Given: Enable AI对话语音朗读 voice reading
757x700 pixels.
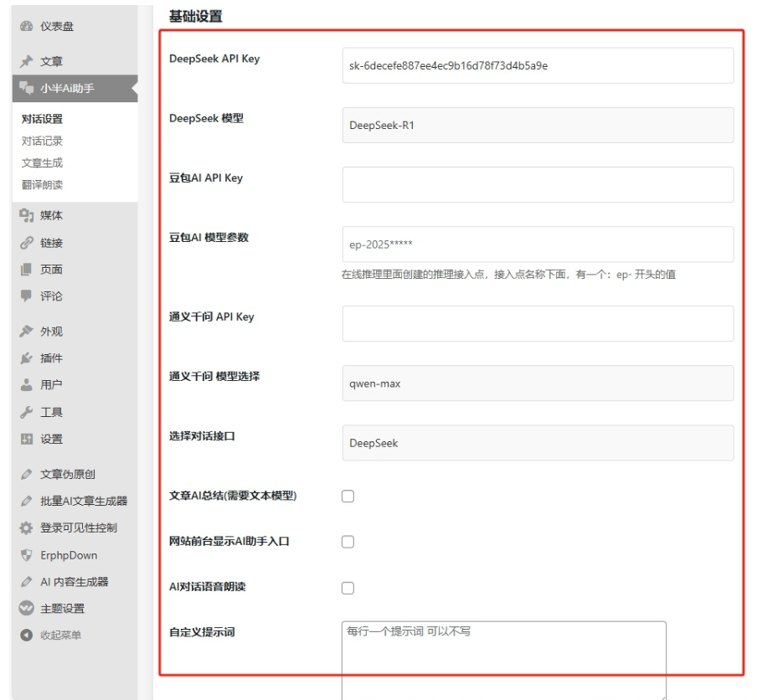Looking at the screenshot, I should coord(348,587).
